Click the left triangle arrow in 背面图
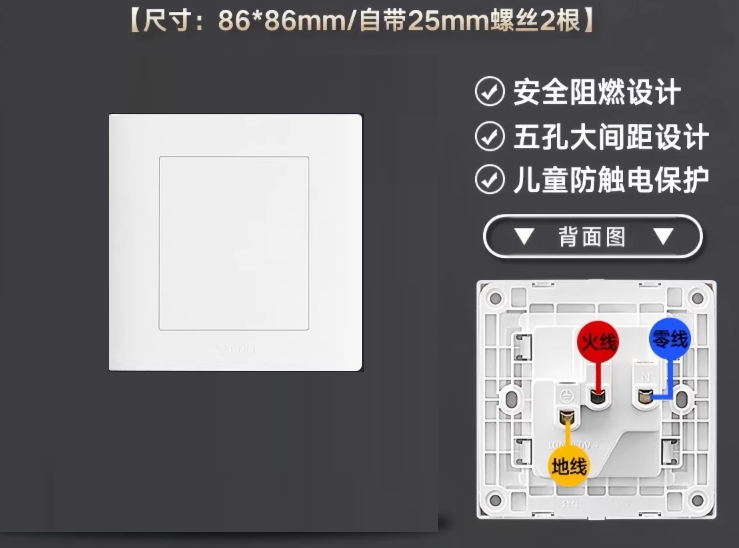This screenshot has height=548, width=739. [524, 236]
